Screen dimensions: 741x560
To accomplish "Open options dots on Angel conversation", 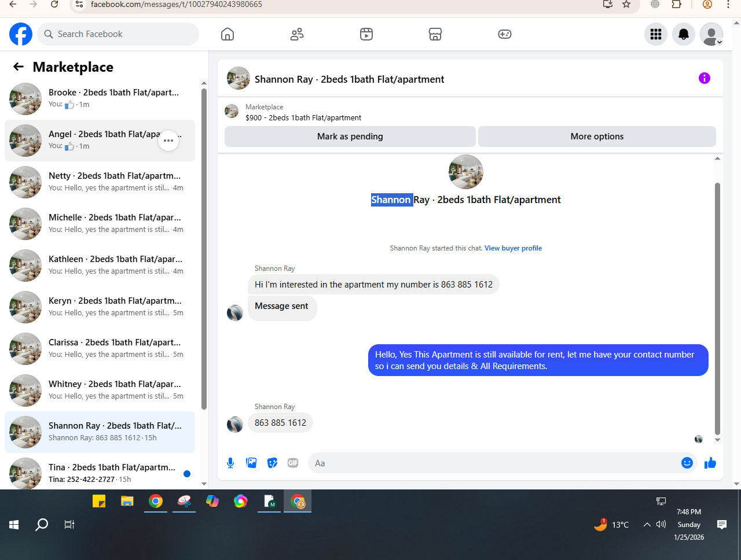I will pos(168,141).
